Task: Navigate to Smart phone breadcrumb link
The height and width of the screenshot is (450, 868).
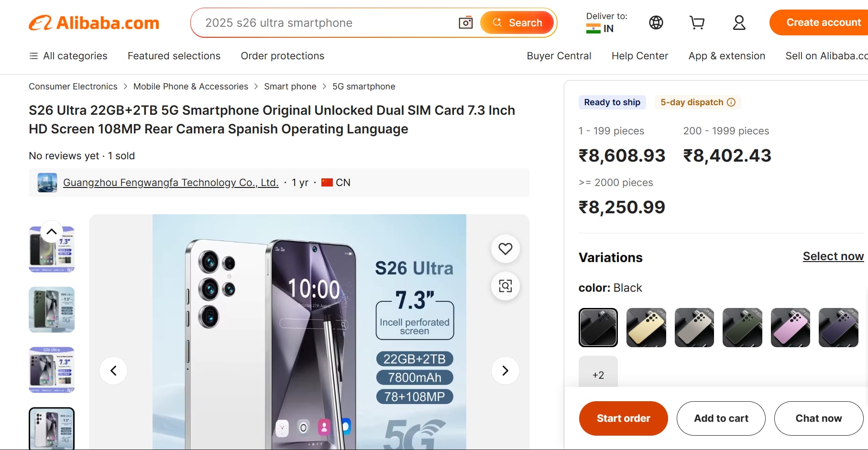Action: click(x=290, y=87)
